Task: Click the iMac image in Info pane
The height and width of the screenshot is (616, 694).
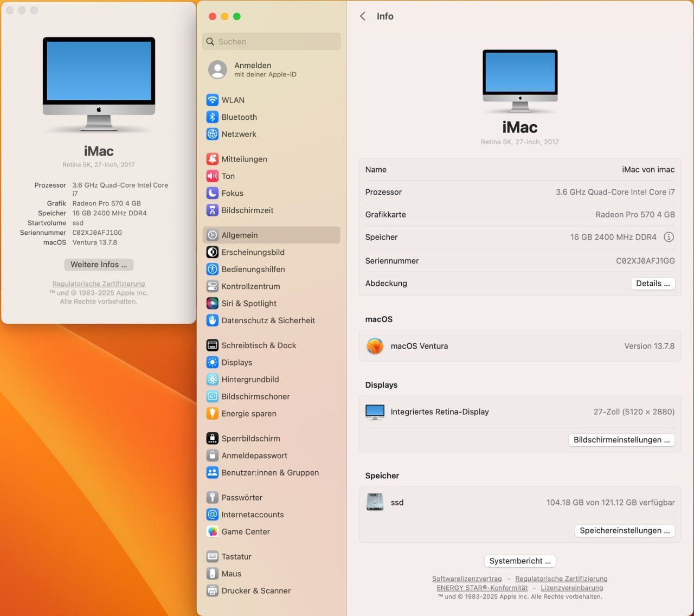Action: pos(520,81)
